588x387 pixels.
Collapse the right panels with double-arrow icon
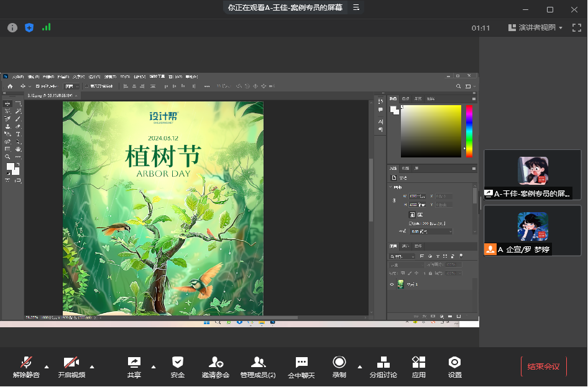(x=474, y=93)
